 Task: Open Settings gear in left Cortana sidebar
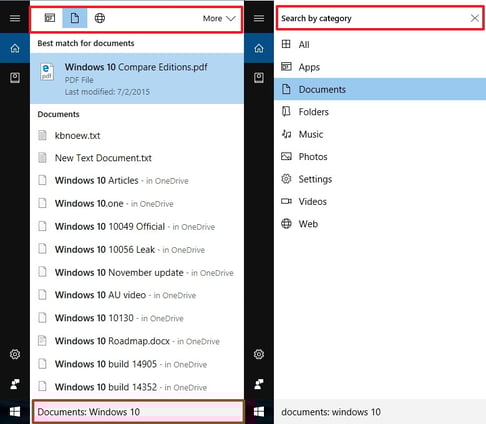click(15, 354)
